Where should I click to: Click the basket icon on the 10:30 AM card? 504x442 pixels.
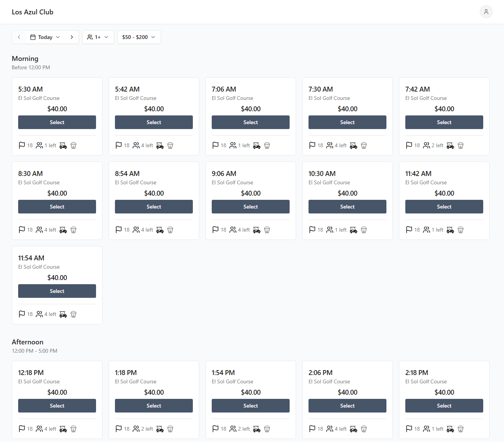(364, 229)
